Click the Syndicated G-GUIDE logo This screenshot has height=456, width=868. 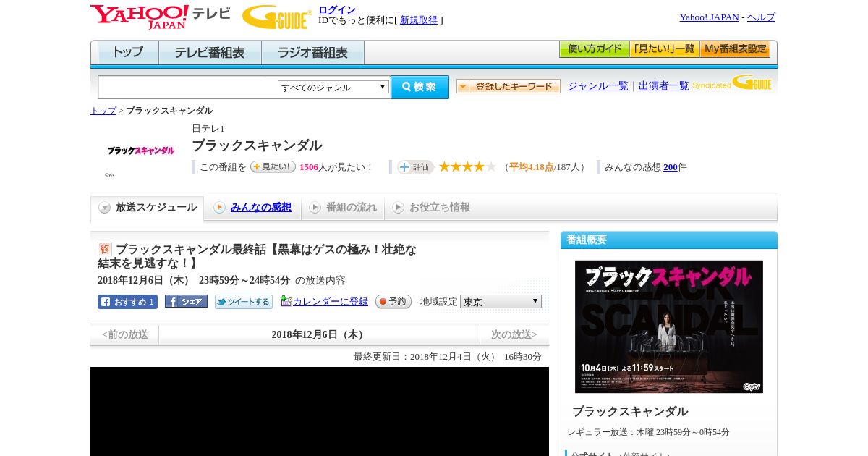pos(732,83)
